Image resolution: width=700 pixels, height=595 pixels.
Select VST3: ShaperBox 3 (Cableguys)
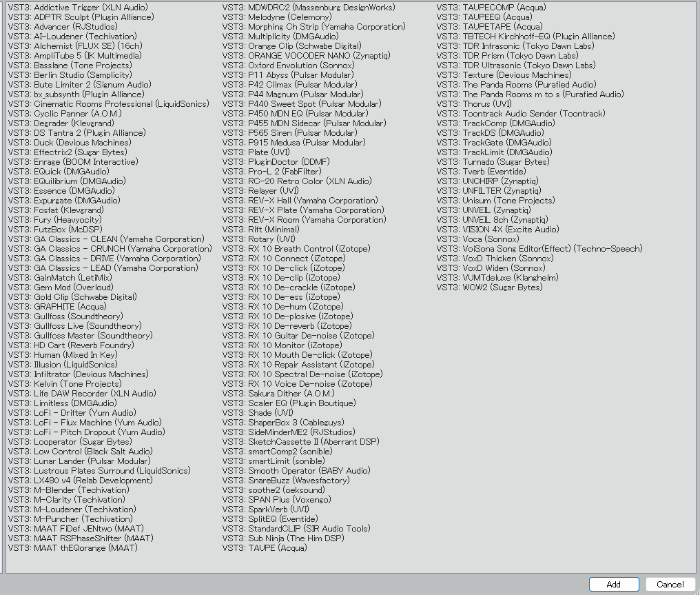point(283,422)
